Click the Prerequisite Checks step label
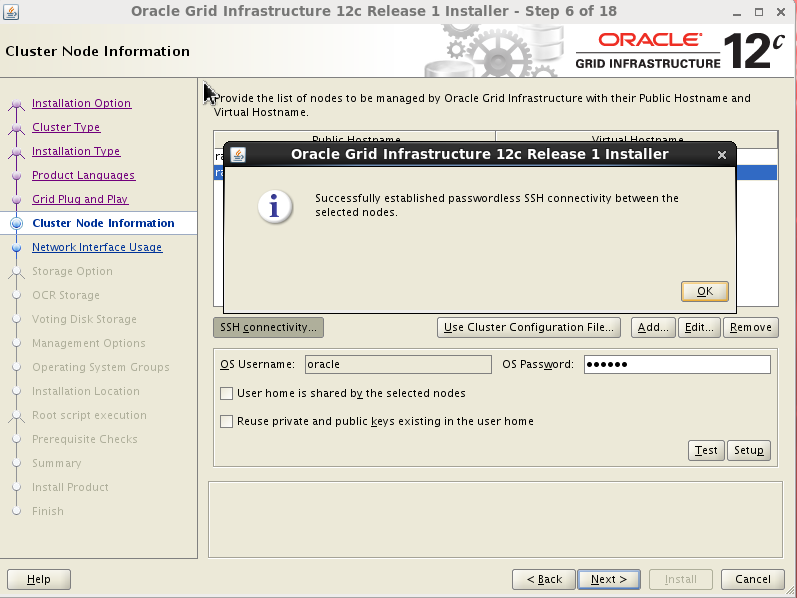The height and width of the screenshot is (598, 797). [x=85, y=439]
